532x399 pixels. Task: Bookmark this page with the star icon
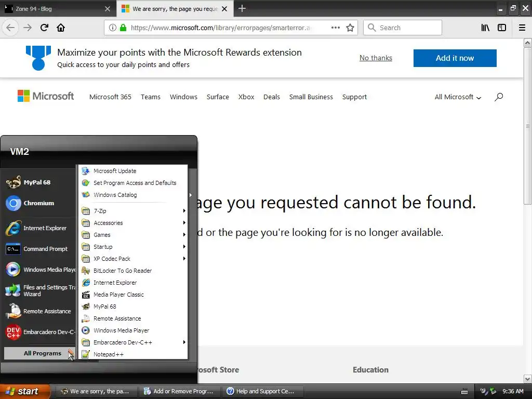point(350,28)
